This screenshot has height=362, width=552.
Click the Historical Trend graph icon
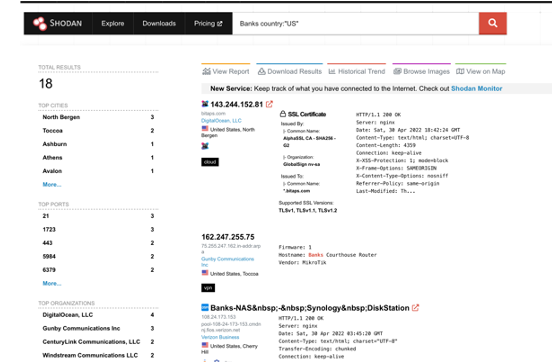tap(332, 71)
